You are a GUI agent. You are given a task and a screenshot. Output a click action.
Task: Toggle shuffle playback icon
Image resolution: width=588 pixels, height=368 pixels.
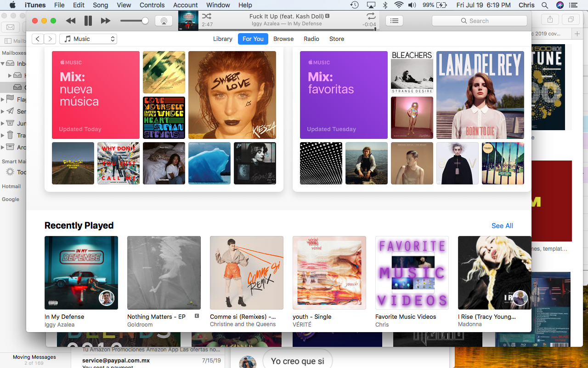click(x=206, y=16)
